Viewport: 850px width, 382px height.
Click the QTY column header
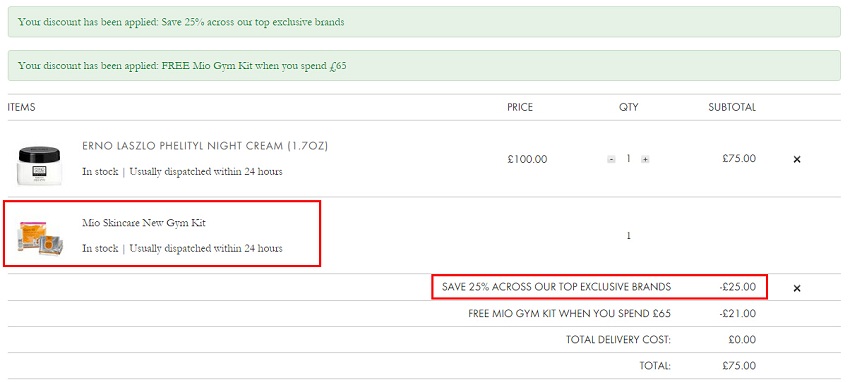[x=629, y=107]
